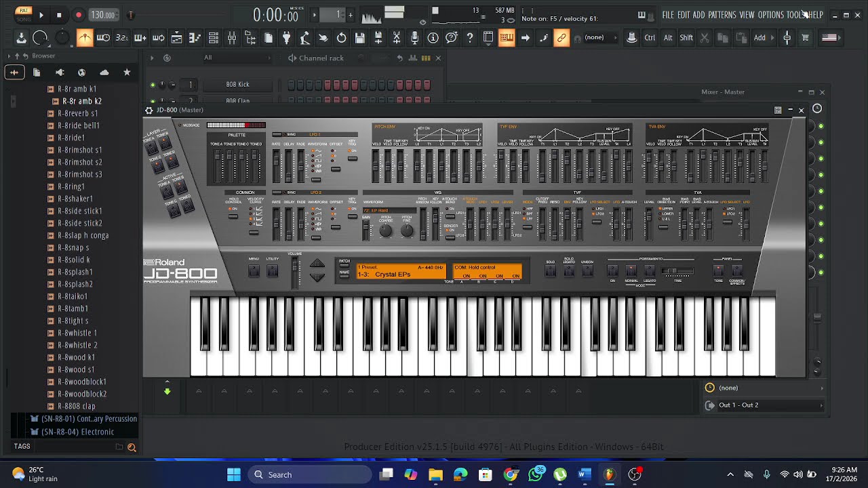The image size is (868, 488).
Task: Expand the Add dropdown in the toolbar
Action: (763, 38)
